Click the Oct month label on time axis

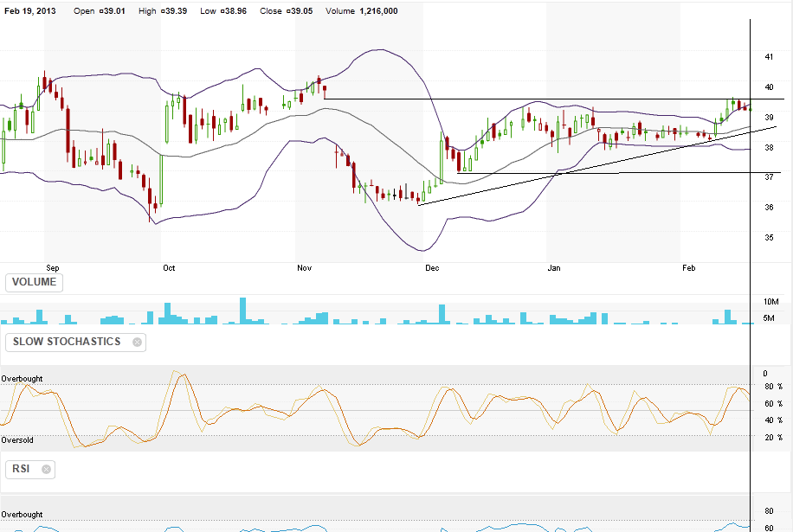(x=169, y=268)
